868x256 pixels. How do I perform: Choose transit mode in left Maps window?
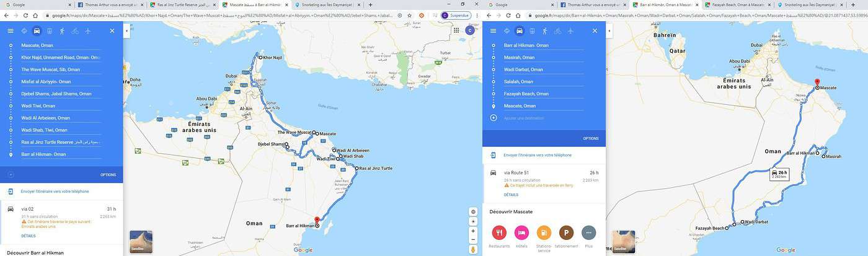(50, 30)
